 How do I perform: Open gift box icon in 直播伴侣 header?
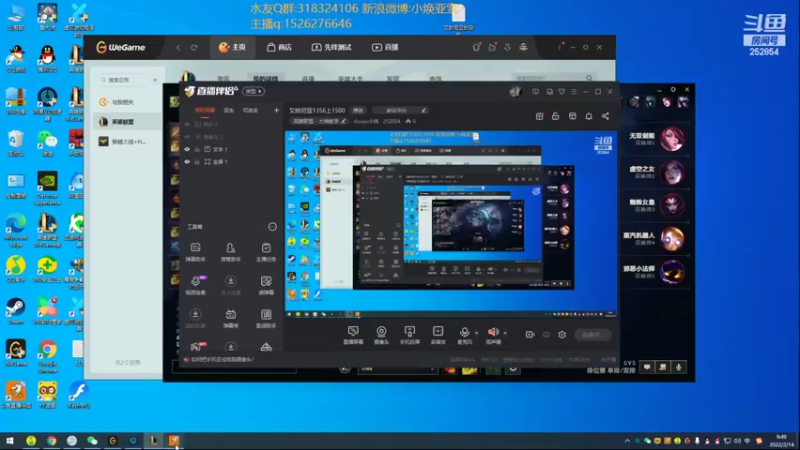[539, 116]
